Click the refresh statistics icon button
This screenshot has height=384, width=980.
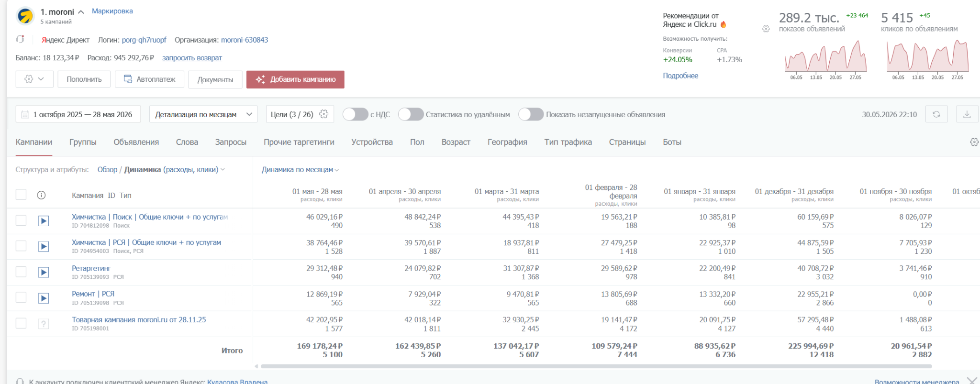[x=936, y=114]
